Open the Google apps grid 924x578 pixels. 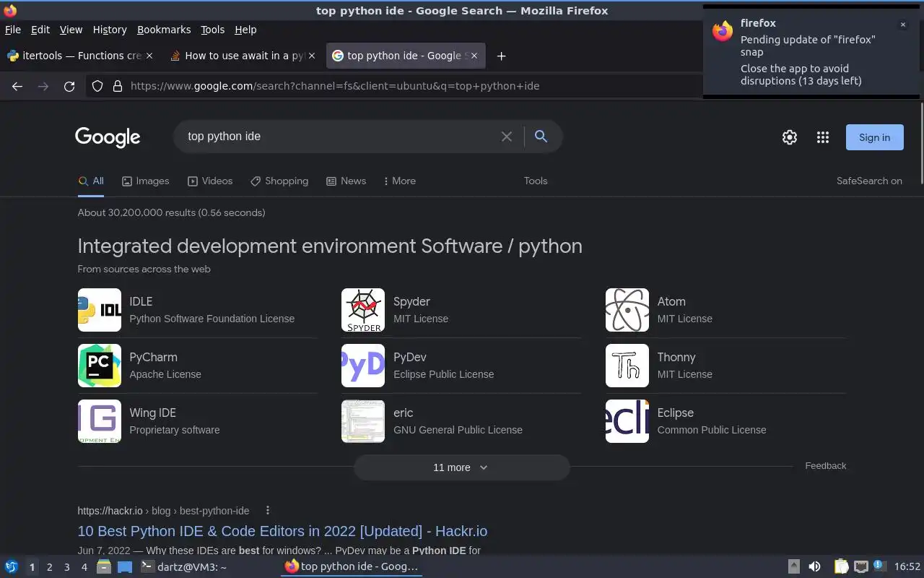(x=822, y=137)
